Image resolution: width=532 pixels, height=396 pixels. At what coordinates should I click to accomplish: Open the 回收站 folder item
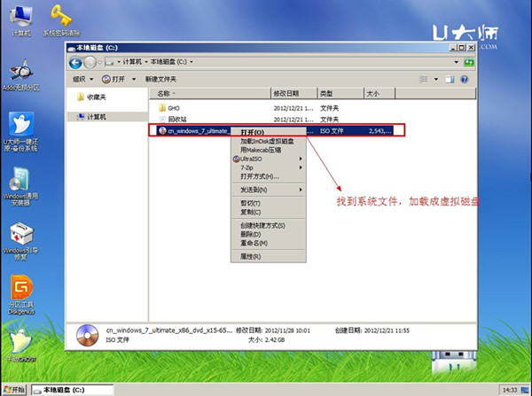click(x=178, y=119)
